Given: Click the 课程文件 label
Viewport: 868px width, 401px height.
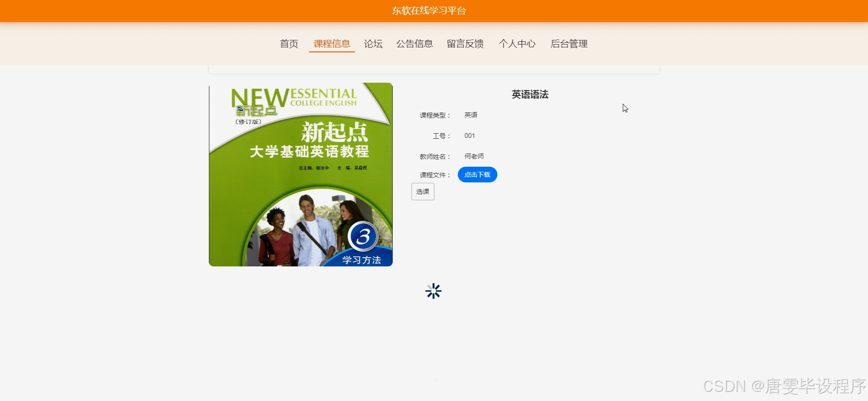Looking at the screenshot, I should pos(435,175).
